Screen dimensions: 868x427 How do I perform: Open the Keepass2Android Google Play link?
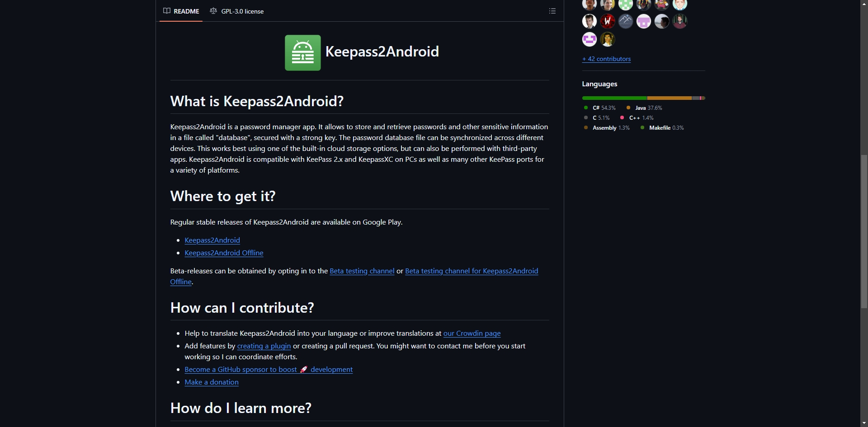pos(212,240)
